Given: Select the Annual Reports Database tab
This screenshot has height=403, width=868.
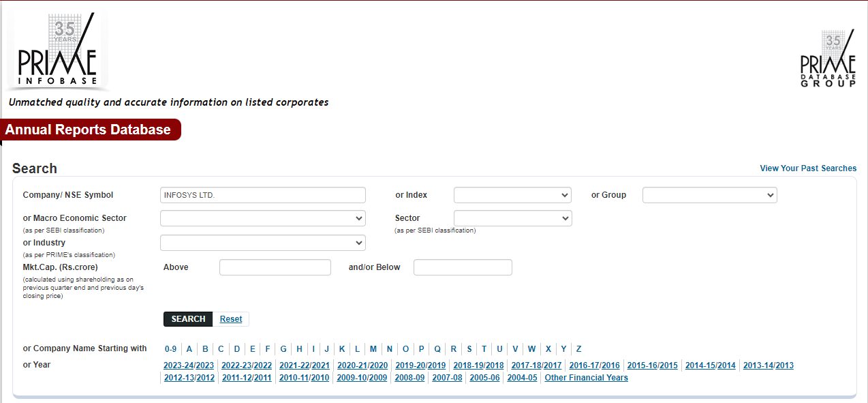Looking at the screenshot, I should point(89,130).
